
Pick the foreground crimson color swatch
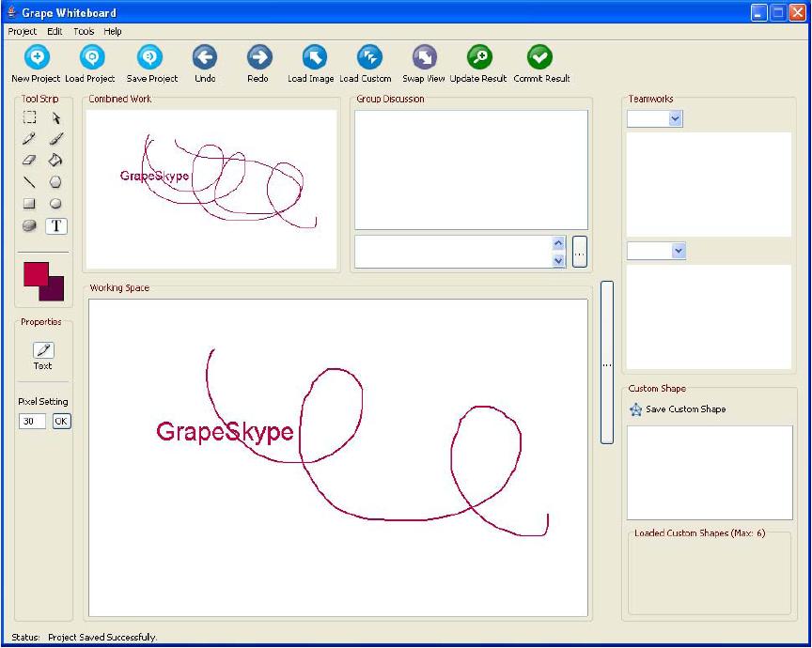36,274
